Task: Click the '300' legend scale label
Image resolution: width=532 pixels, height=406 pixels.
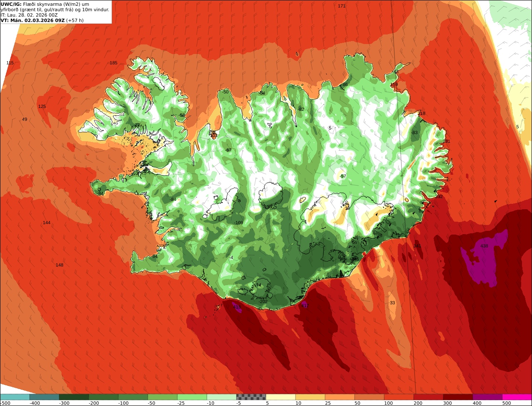Action: (447, 403)
